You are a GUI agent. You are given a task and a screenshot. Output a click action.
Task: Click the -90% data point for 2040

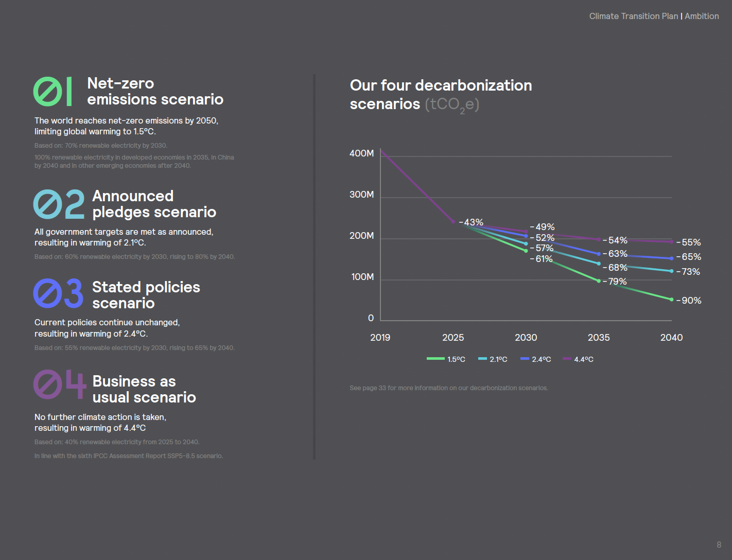671,300
